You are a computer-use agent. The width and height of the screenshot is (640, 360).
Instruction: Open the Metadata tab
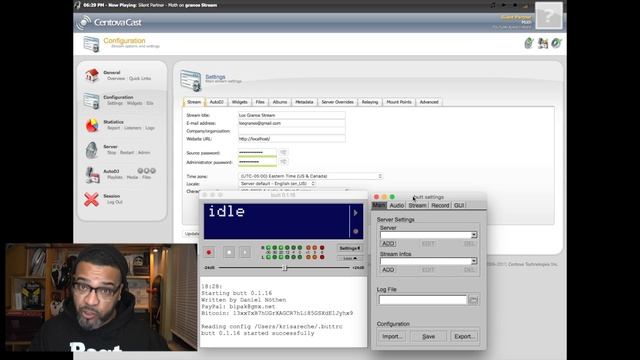(304, 102)
